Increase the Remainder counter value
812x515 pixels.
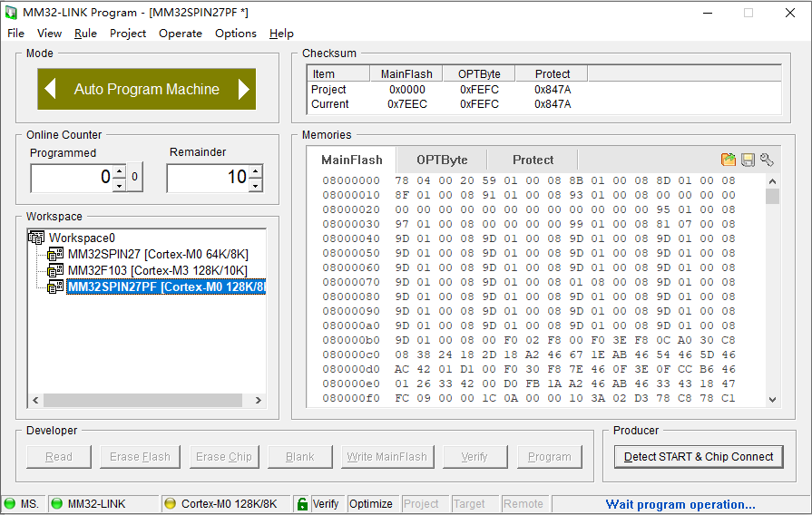click(x=256, y=171)
